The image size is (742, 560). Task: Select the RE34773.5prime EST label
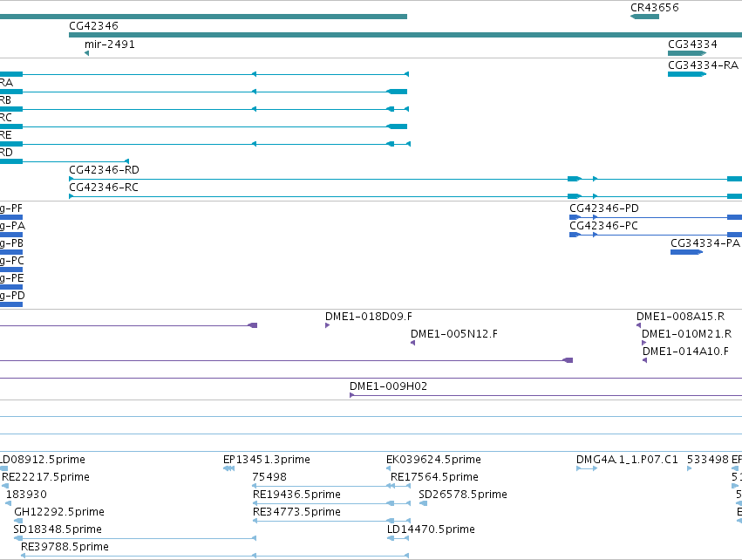(x=296, y=512)
